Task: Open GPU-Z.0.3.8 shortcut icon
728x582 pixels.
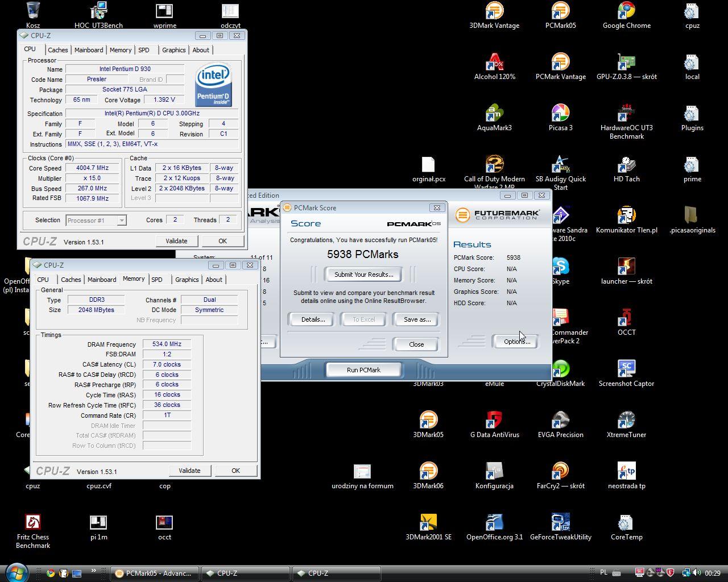Action: (x=626, y=66)
